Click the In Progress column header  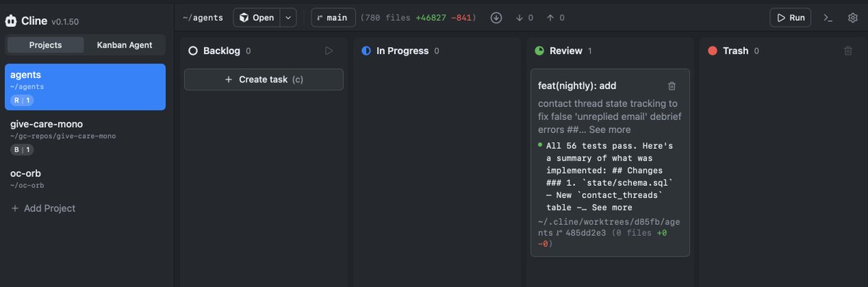click(402, 51)
